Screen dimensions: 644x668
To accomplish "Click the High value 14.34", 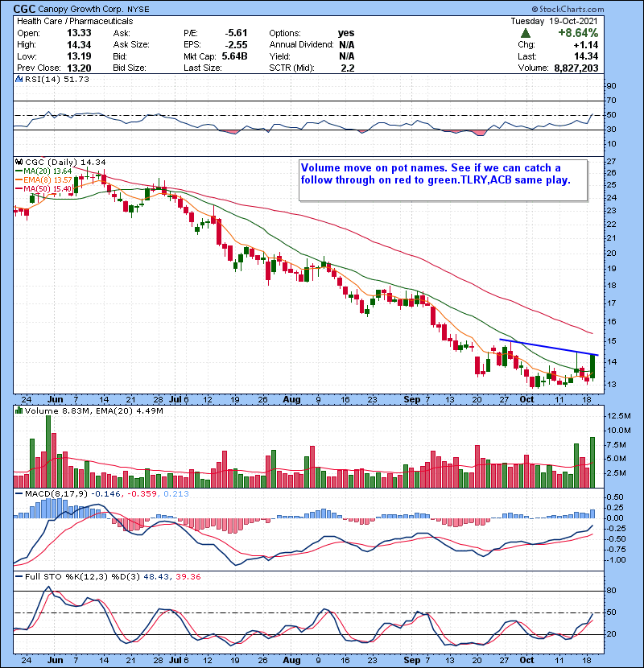I will pos(79,45).
